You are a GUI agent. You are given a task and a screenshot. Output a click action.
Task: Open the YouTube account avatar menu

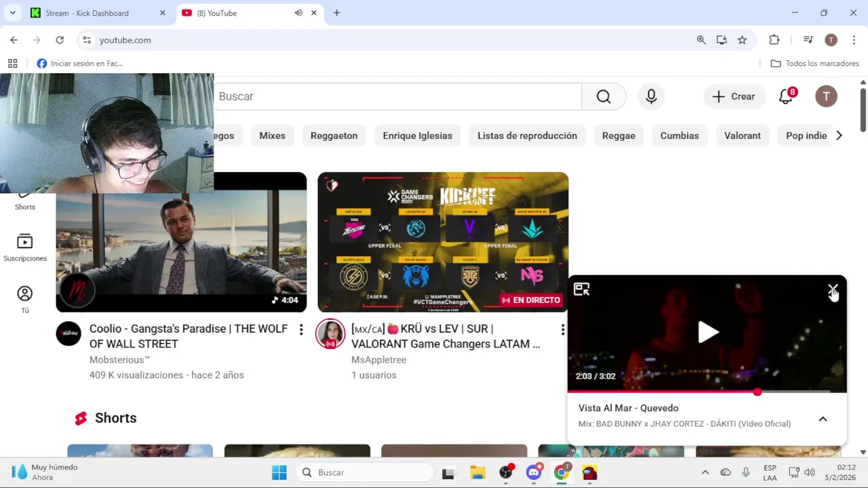pos(826,96)
